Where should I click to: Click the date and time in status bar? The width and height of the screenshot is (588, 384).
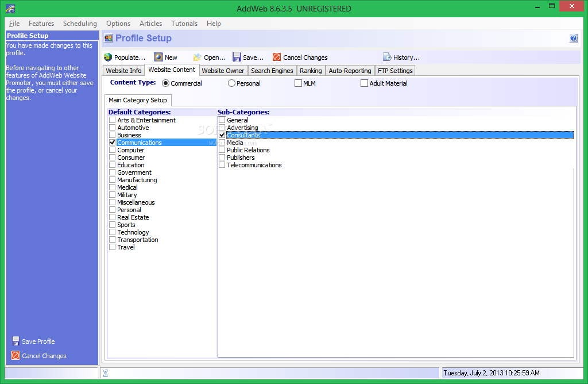[x=492, y=373]
